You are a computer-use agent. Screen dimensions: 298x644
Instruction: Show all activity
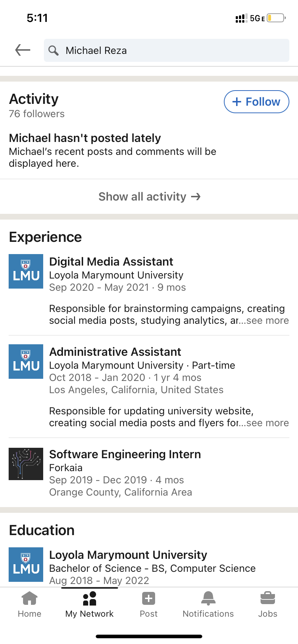pos(149,197)
